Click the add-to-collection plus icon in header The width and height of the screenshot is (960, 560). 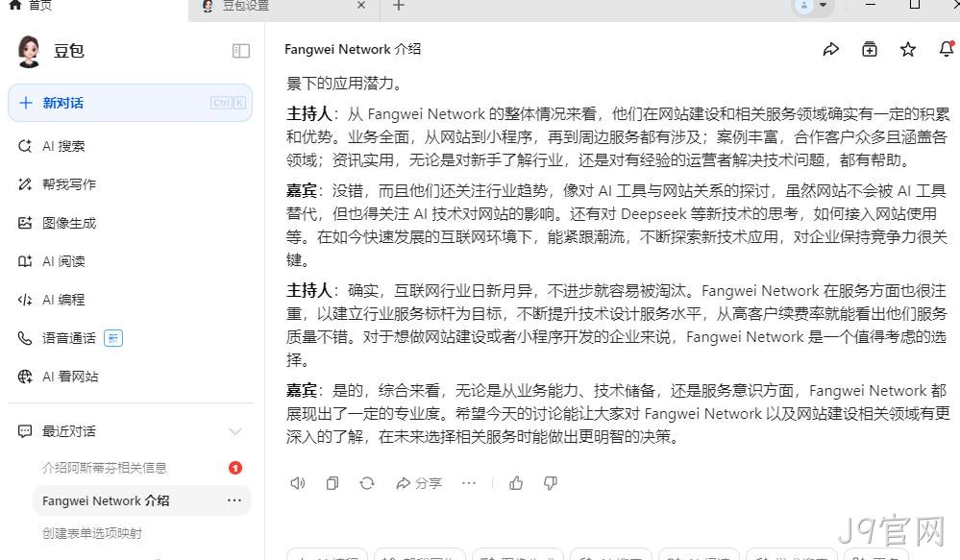tap(870, 50)
